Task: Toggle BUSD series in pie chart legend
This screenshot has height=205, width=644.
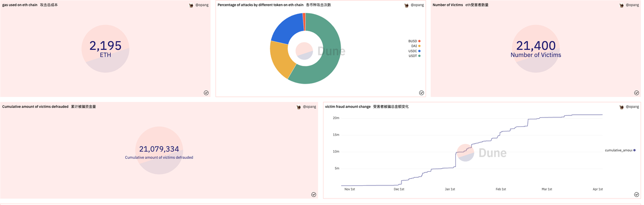Action: 414,41
